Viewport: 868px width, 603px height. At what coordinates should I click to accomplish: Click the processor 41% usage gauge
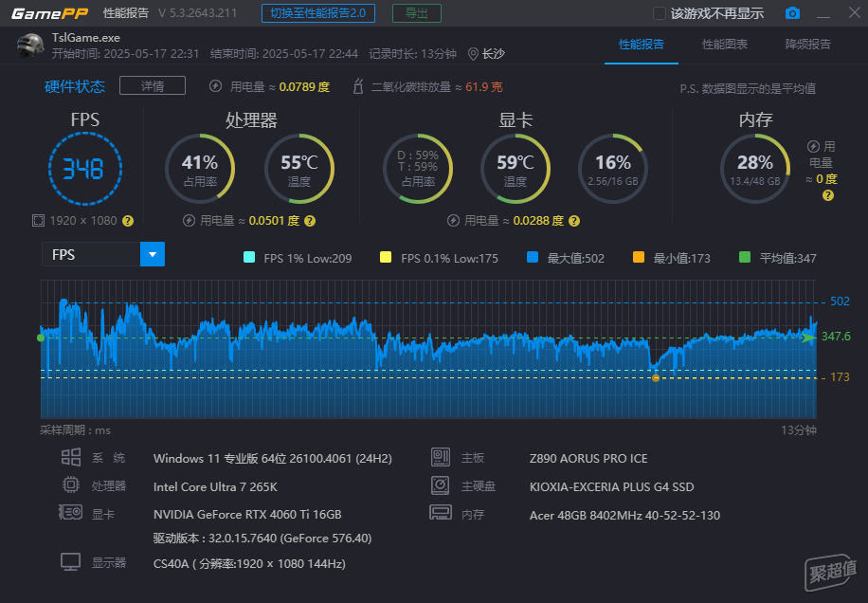tap(200, 169)
